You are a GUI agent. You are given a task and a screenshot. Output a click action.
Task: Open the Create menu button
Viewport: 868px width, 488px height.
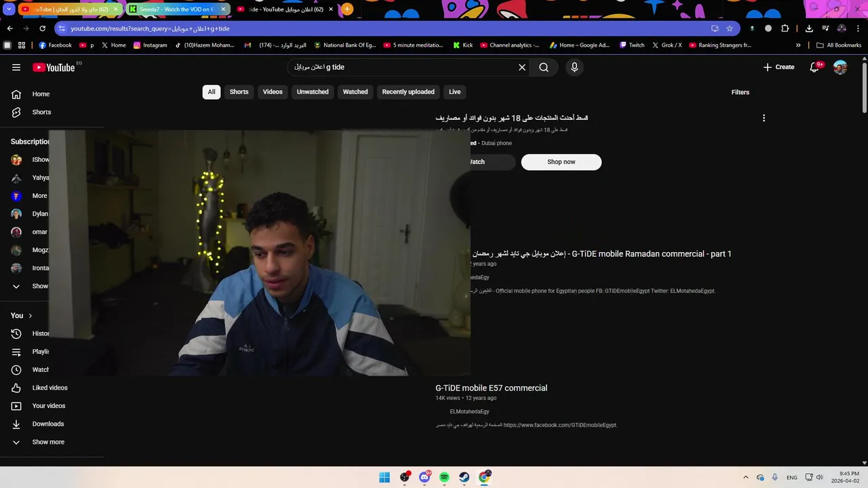point(778,67)
